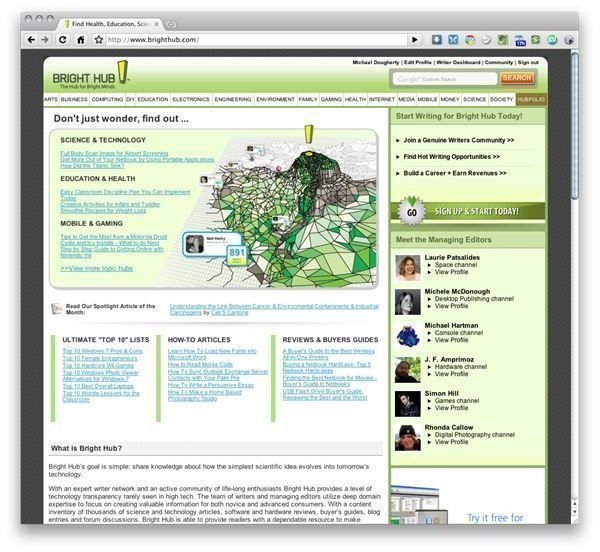Open the SCIENCE channel in navigation bar

(474, 99)
